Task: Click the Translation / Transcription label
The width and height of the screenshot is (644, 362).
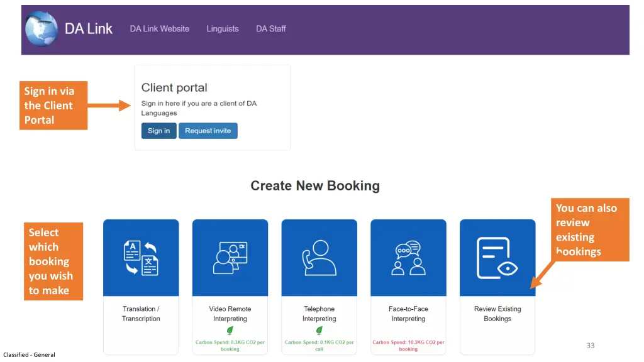Action: [x=141, y=314]
